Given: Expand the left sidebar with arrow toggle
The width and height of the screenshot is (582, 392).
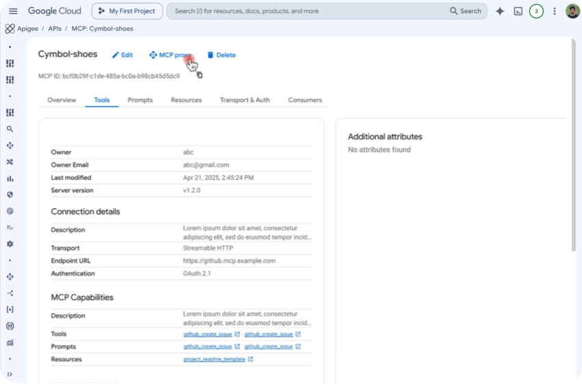Looking at the screenshot, I should (x=10, y=374).
